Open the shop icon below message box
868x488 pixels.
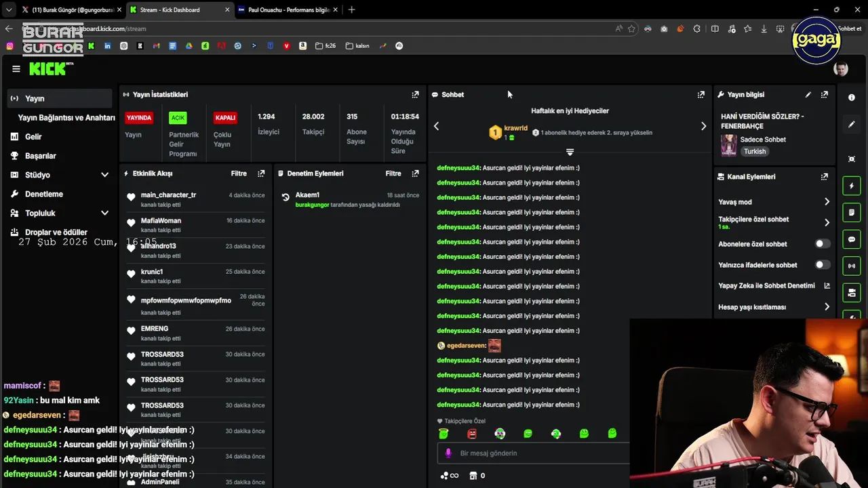[x=473, y=476]
